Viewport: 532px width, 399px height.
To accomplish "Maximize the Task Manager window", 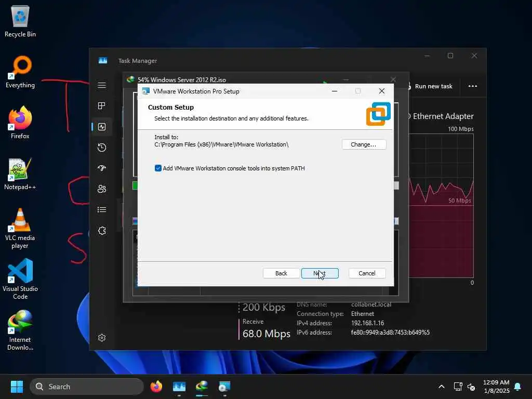I will pyautogui.click(x=450, y=56).
